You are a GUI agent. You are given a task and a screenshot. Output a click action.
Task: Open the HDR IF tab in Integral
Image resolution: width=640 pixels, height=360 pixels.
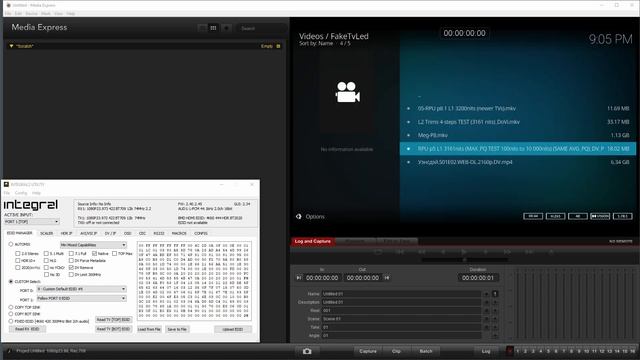point(66,233)
